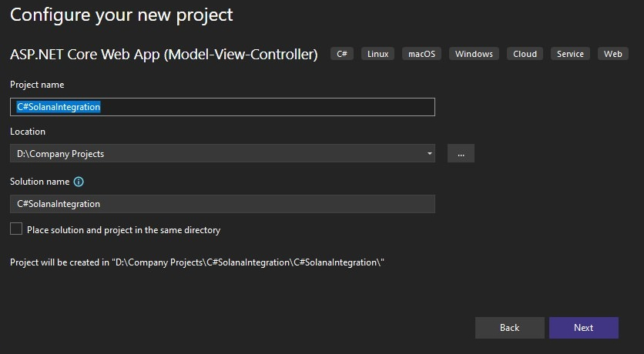Click the macOS tag
Screen dimensions: 644x354
coord(422,54)
